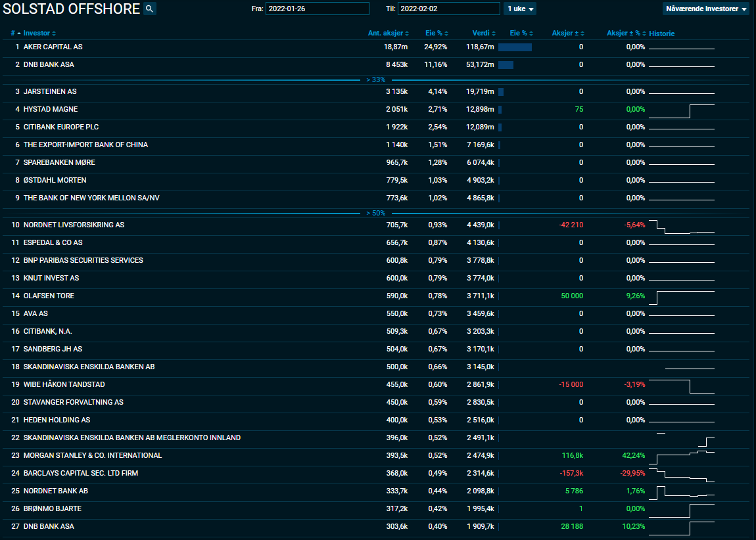The height and width of the screenshot is (540, 756).
Task: Select BARCLAYS CAPITAL SEC. LTD FIRM
Action: click(81, 474)
